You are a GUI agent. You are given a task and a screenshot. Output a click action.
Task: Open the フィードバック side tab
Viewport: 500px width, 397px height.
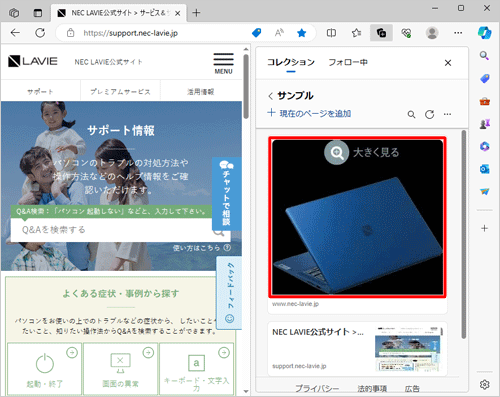(229, 293)
